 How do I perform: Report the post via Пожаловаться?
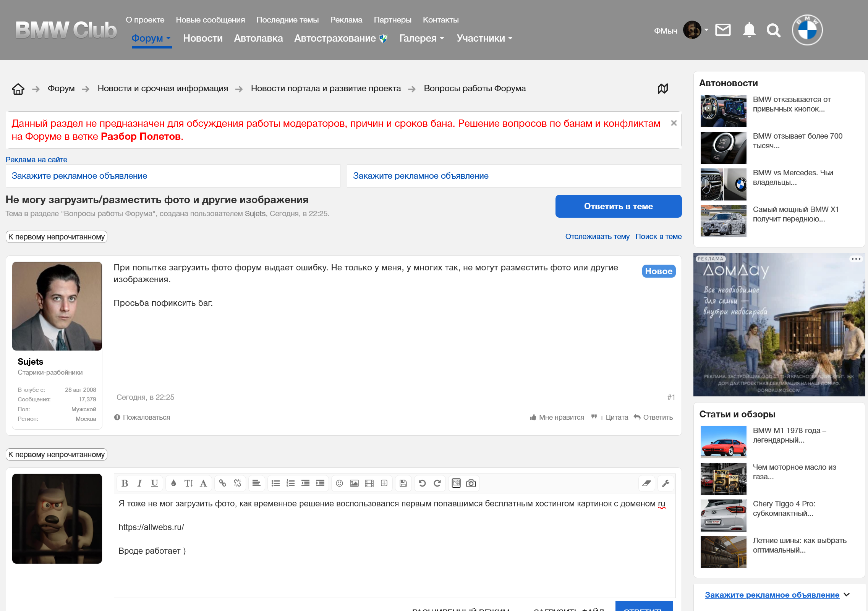point(142,417)
